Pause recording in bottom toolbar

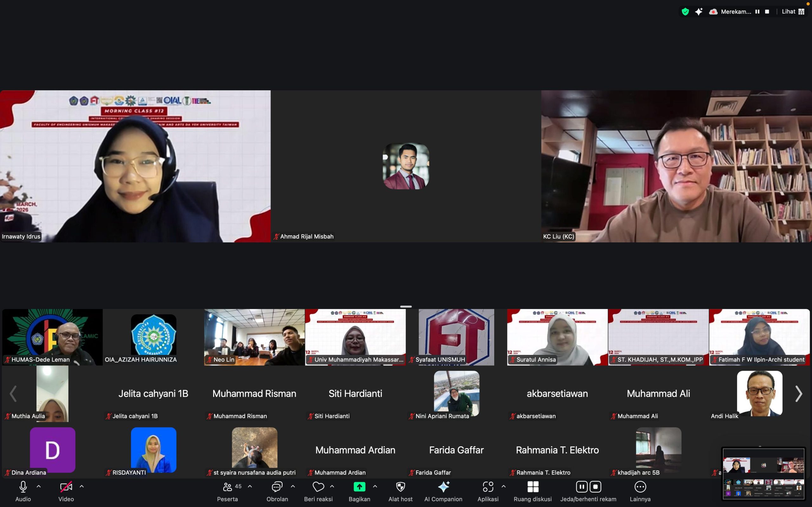point(581,486)
